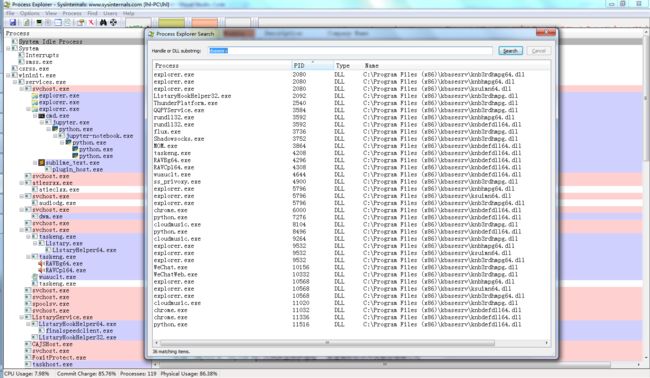
Task: Click the Save toolbar icon
Action: [x=13, y=22]
